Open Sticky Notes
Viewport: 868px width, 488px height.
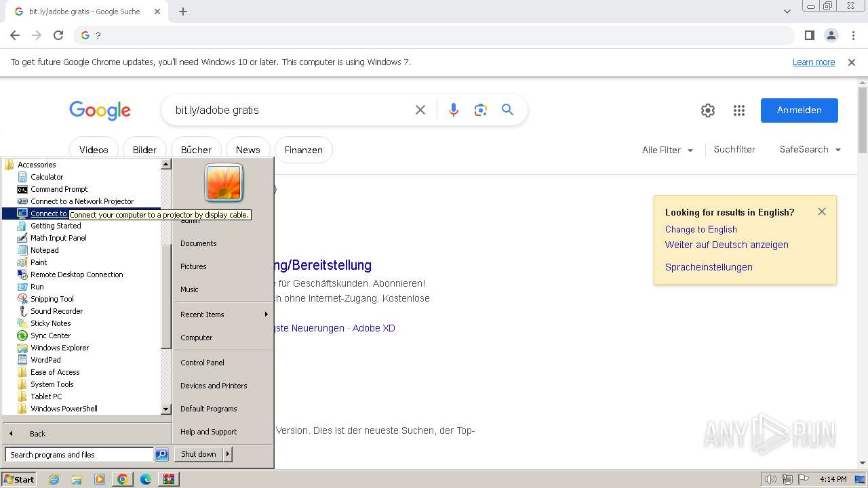50,323
